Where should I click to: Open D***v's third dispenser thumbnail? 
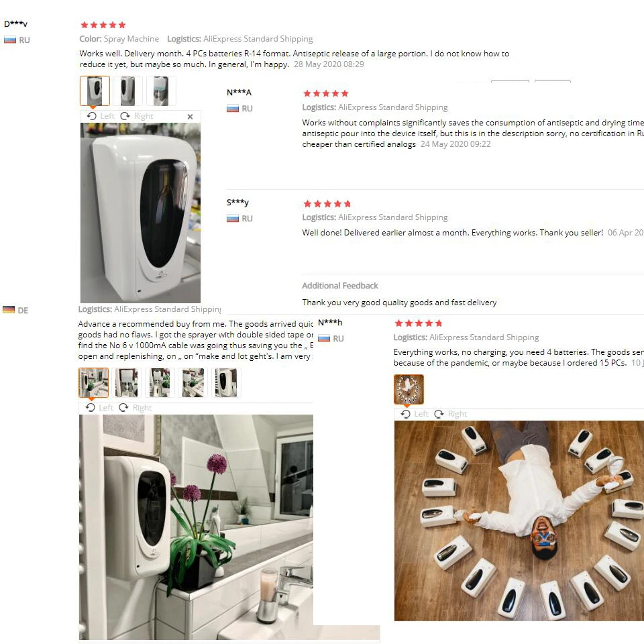click(x=161, y=91)
